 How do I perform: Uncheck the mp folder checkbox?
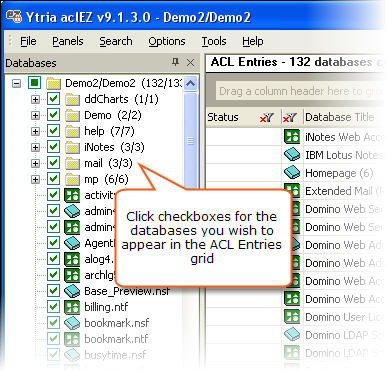click(x=53, y=179)
